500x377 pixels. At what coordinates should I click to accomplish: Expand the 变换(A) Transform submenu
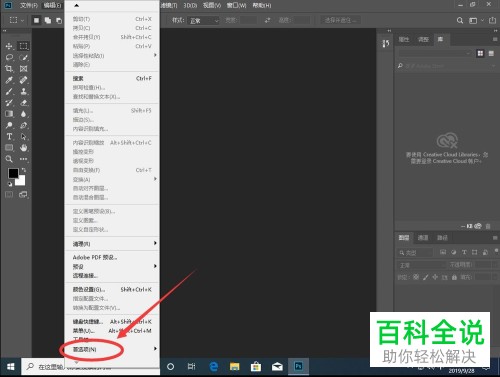pyautogui.click(x=112, y=179)
